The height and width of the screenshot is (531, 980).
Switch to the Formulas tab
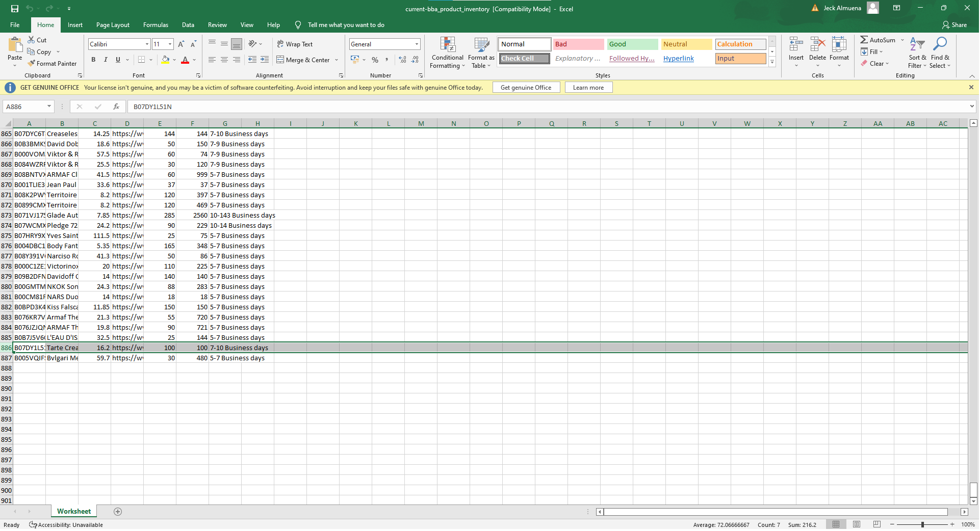(x=156, y=25)
